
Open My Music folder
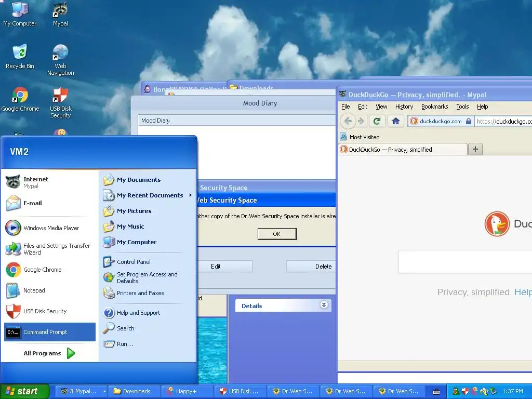click(148, 227)
